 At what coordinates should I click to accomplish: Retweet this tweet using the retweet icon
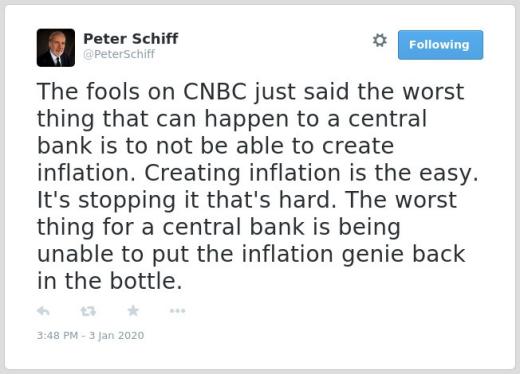[x=88, y=311]
